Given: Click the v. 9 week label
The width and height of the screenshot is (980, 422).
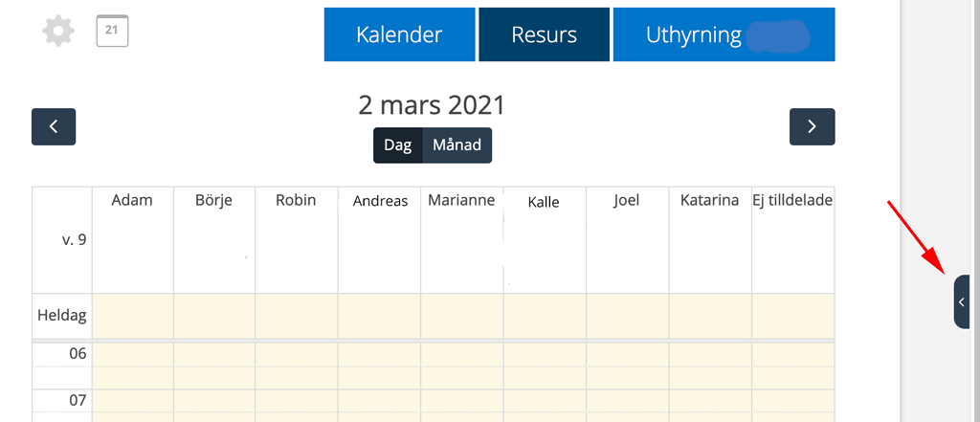Looking at the screenshot, I should pyautogui.click(x=75, y=240).
